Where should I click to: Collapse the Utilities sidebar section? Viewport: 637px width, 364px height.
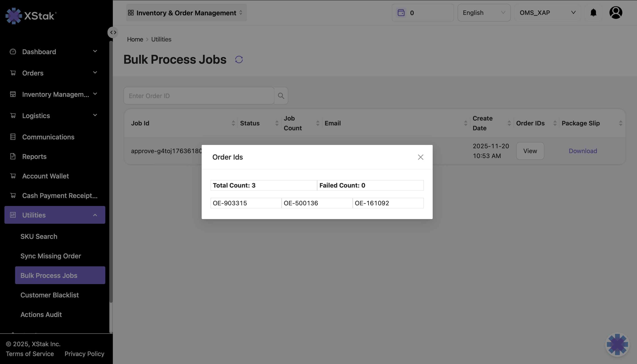pos(55,215)
